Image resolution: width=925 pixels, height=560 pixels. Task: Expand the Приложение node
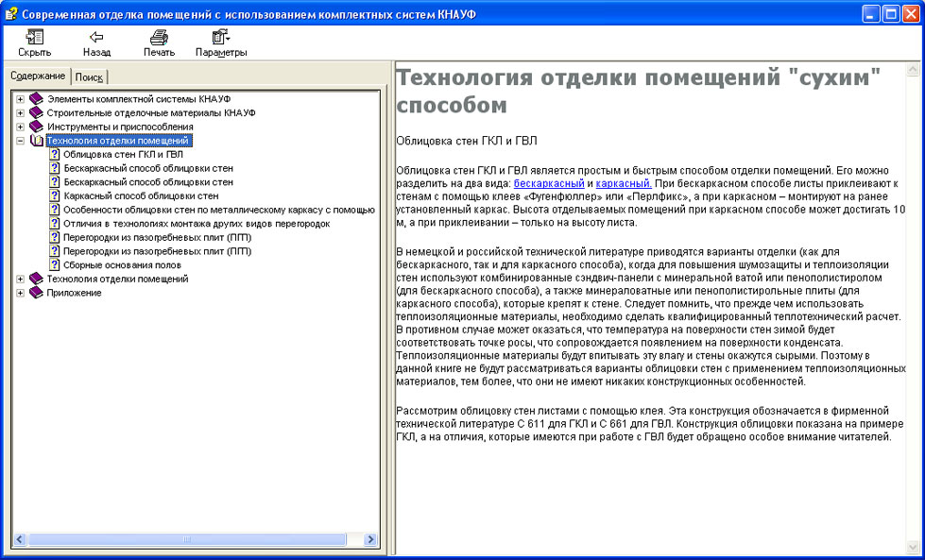tap(20, 293)
